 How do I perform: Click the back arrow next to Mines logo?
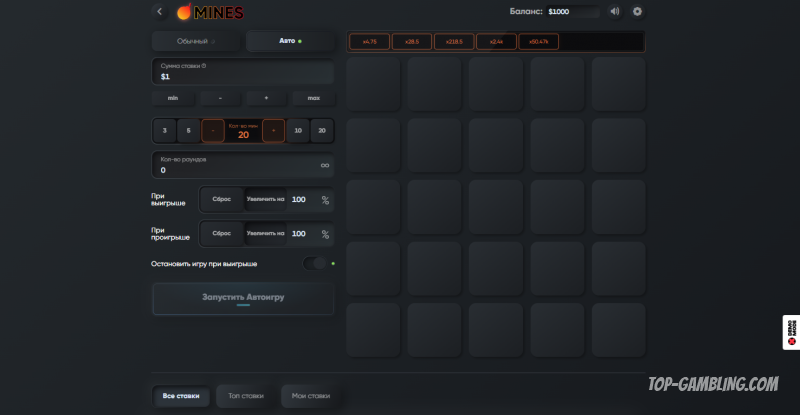point(160,12)
